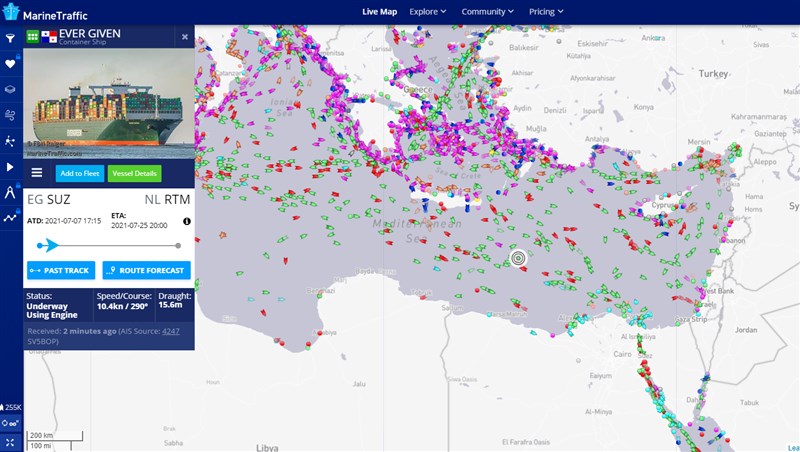Screen dimensions: 800x452
Task: Click the voyage progress arrow marker
Action: (49, 245)
